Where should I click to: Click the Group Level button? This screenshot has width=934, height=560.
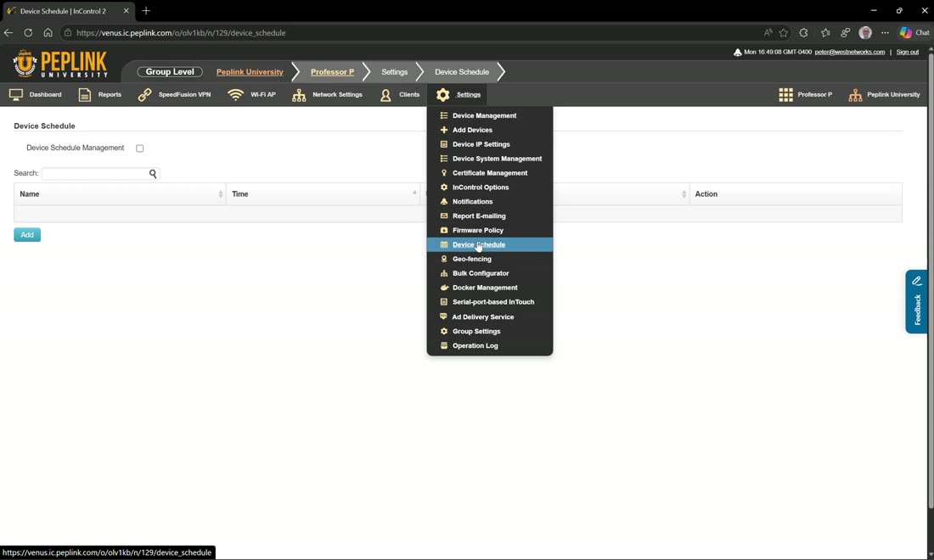[170, 72]
